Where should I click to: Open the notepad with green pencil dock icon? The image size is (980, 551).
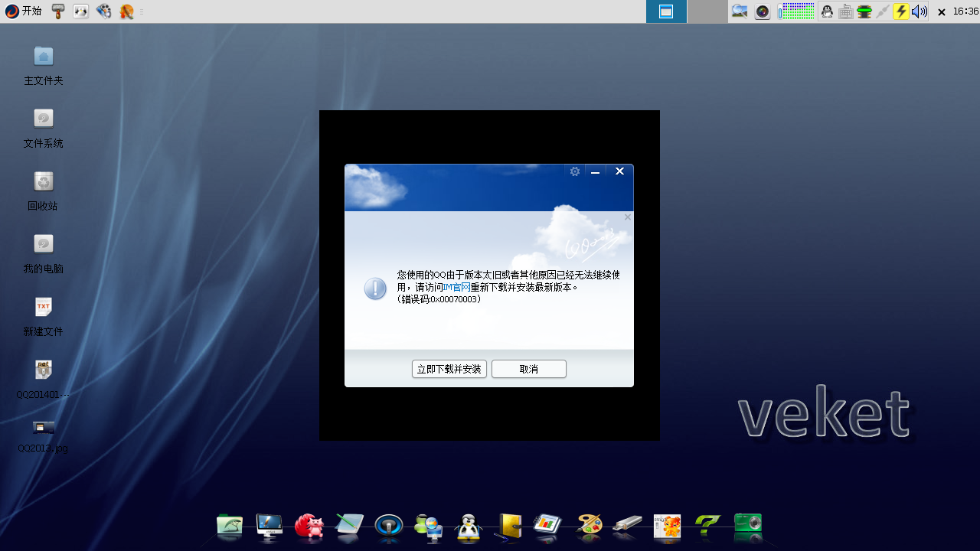click(349, 525)
